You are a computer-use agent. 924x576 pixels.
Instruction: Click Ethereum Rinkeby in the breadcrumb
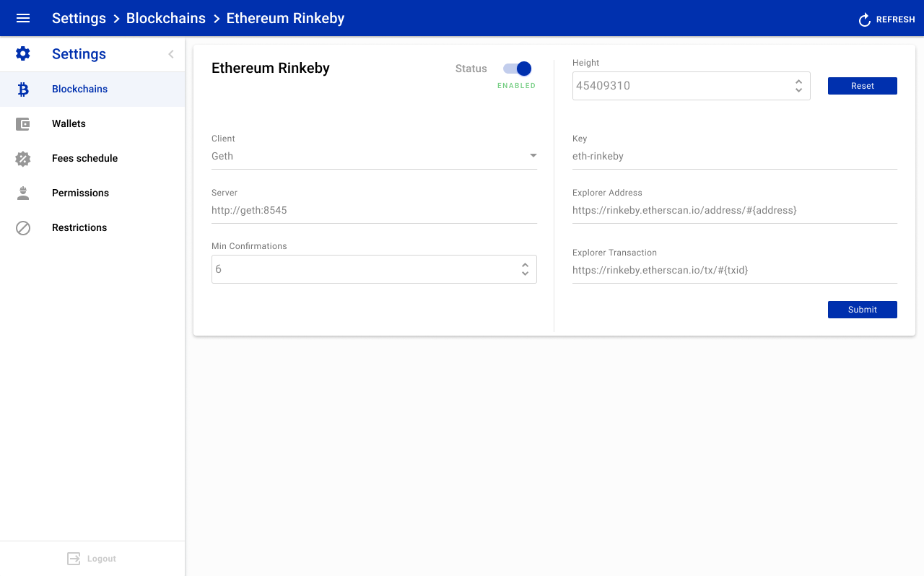285,18
